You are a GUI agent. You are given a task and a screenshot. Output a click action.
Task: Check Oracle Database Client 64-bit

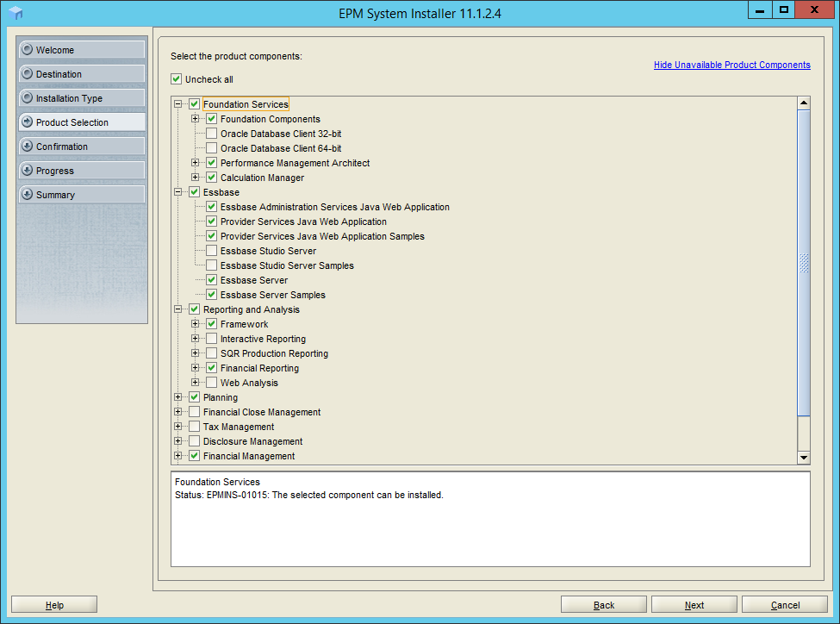[x=212, y=148]
